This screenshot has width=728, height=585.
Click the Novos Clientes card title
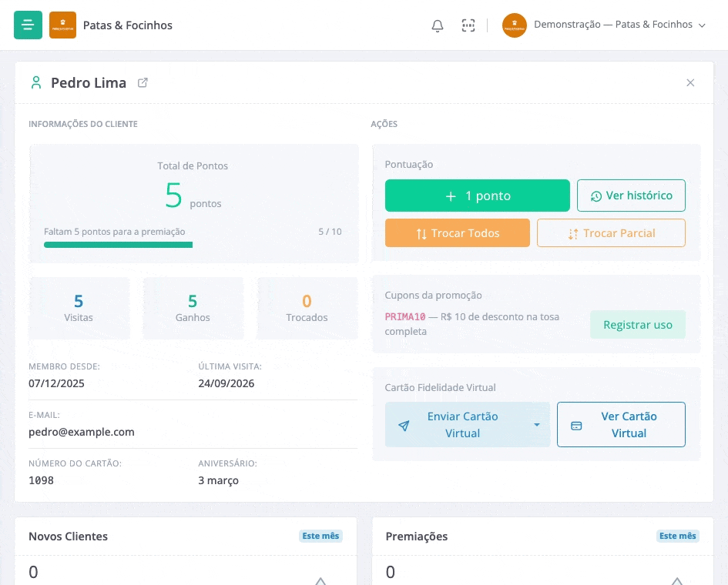(x=69, y=537)
